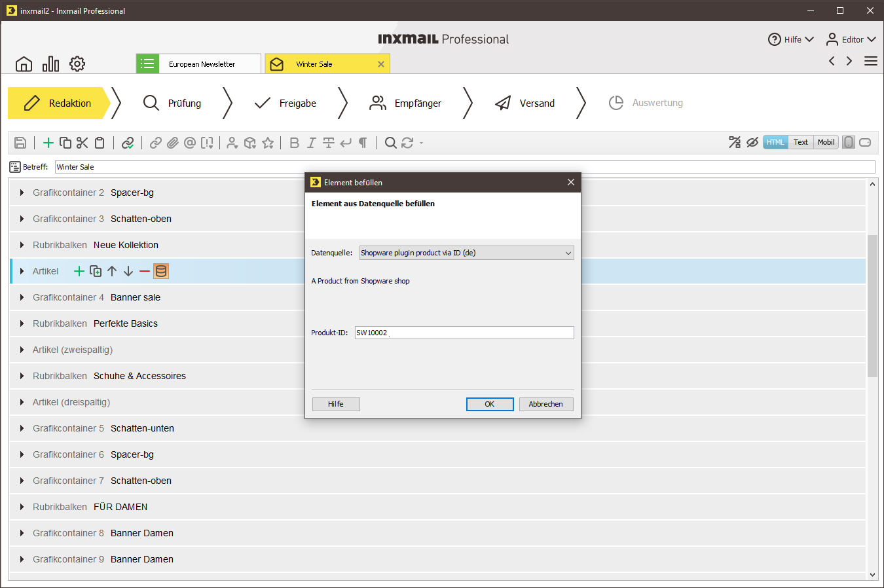
Task: Switch to Mobil view toggle
Action: pyautogui.click(x=826, y=142)
